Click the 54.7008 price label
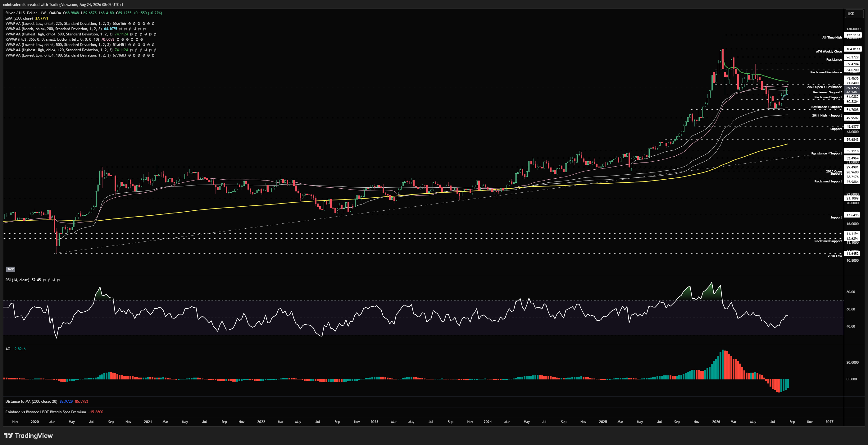Viewport: 868px width, 445px height. click(852, 110)
